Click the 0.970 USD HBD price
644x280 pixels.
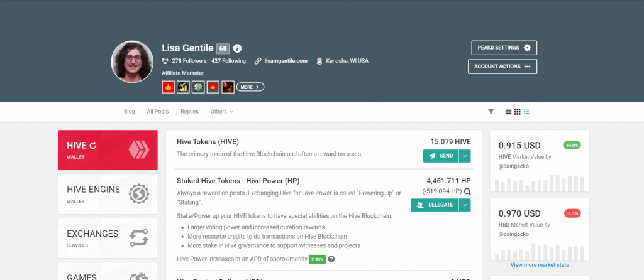pos(519,213)
